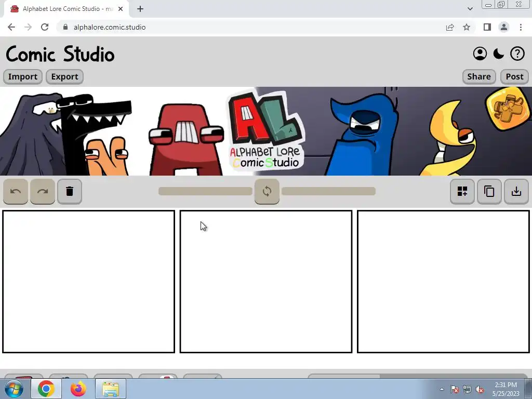532x399 pixels.
Task: Toggle the browser side panel icon
Action: (487, 27)
